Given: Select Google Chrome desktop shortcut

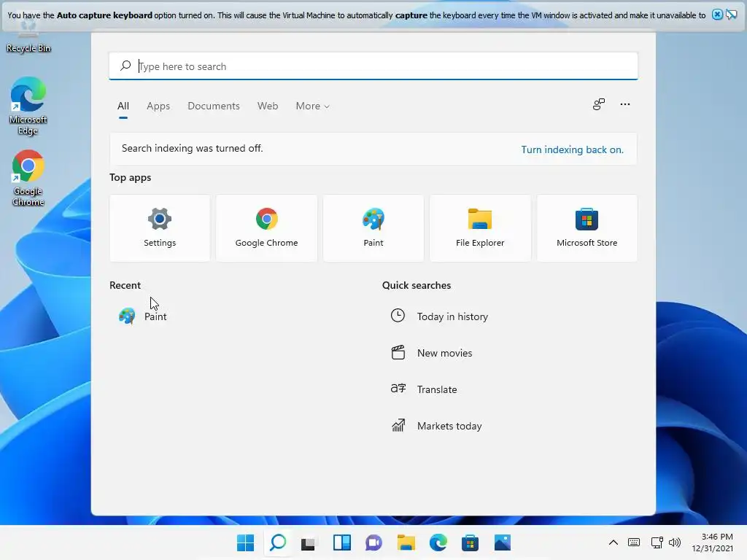Looking at the screenshot, I should coord(28,178).
